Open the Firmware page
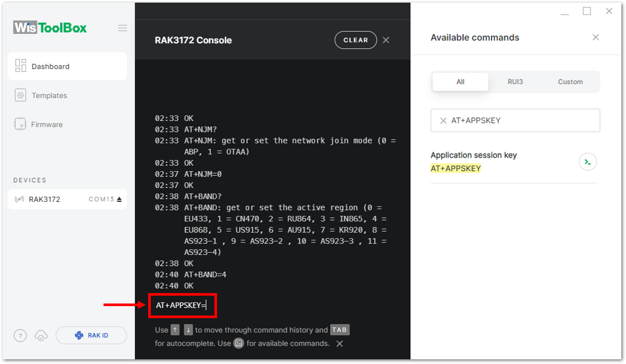 coord(47,125)
